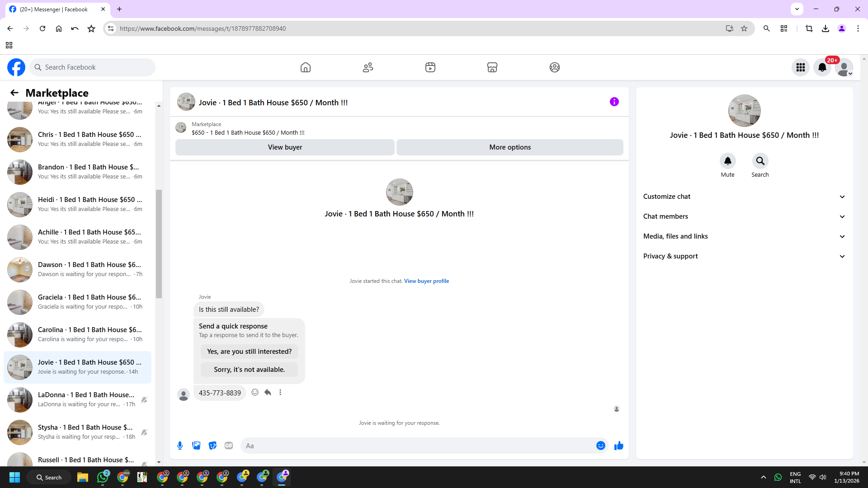Reply to the 435-773-8839 message
This screenshot has height=488, width=868.
tap(268, 392)
